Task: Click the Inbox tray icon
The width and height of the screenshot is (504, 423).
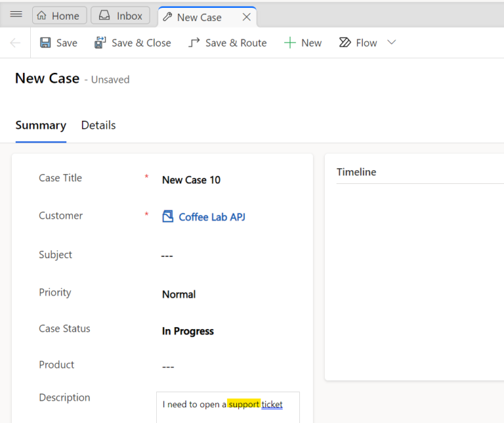Action: tap(104, 15)
